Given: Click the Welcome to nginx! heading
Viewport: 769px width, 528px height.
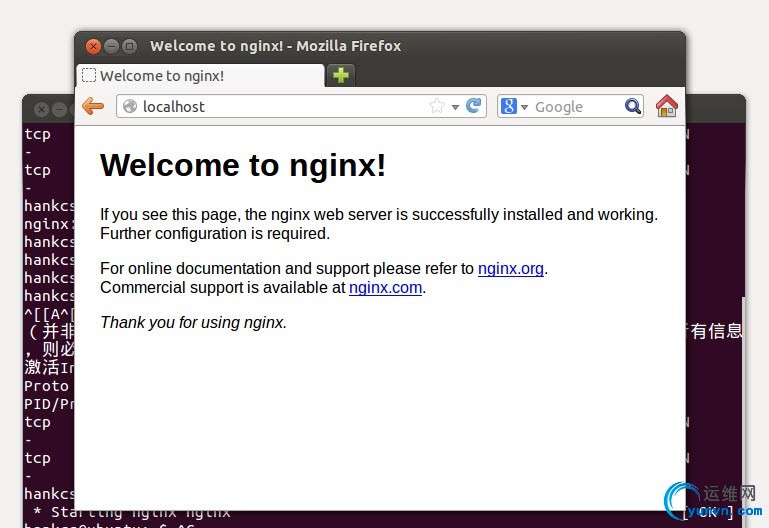Looking at the screenshot, I should coord(243,165).
